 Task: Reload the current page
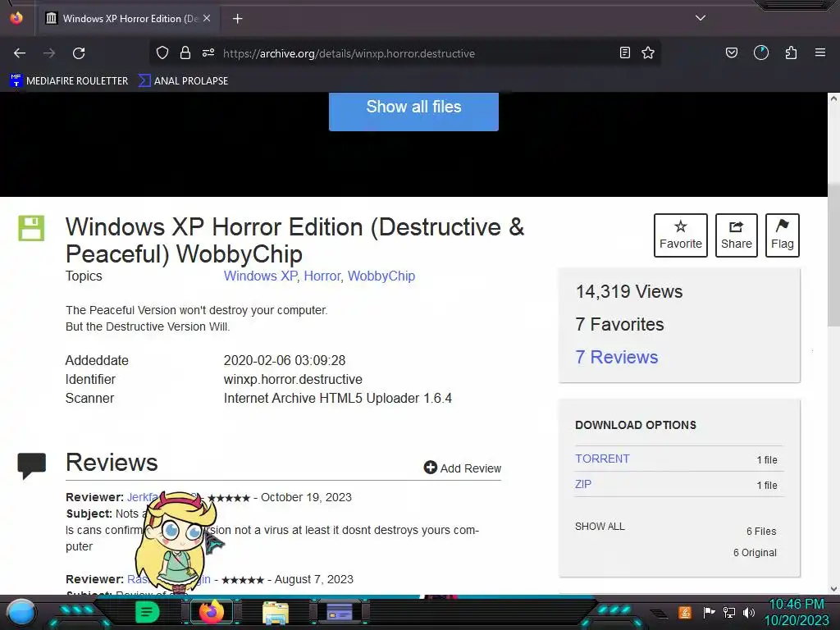point(79,53)
